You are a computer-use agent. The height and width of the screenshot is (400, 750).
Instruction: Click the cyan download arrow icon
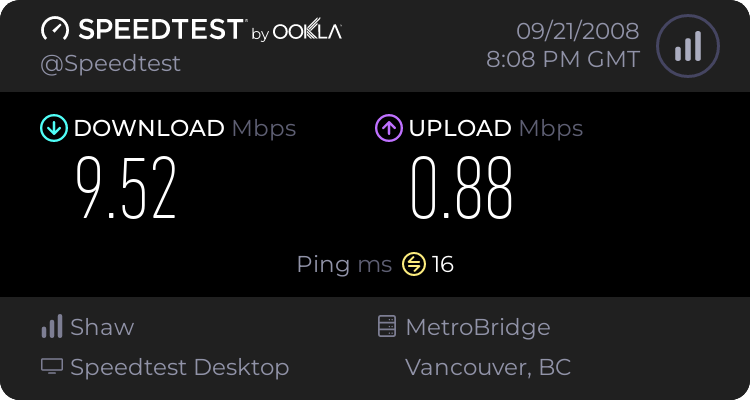54,128
